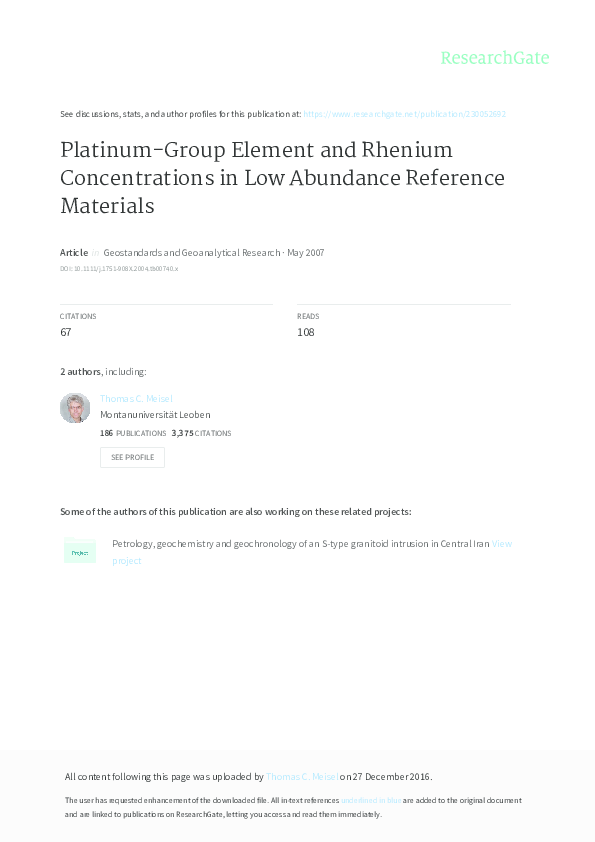The image size is (595, 842).
Task: Click the green Project badge icon
Action: click(80, 552)
